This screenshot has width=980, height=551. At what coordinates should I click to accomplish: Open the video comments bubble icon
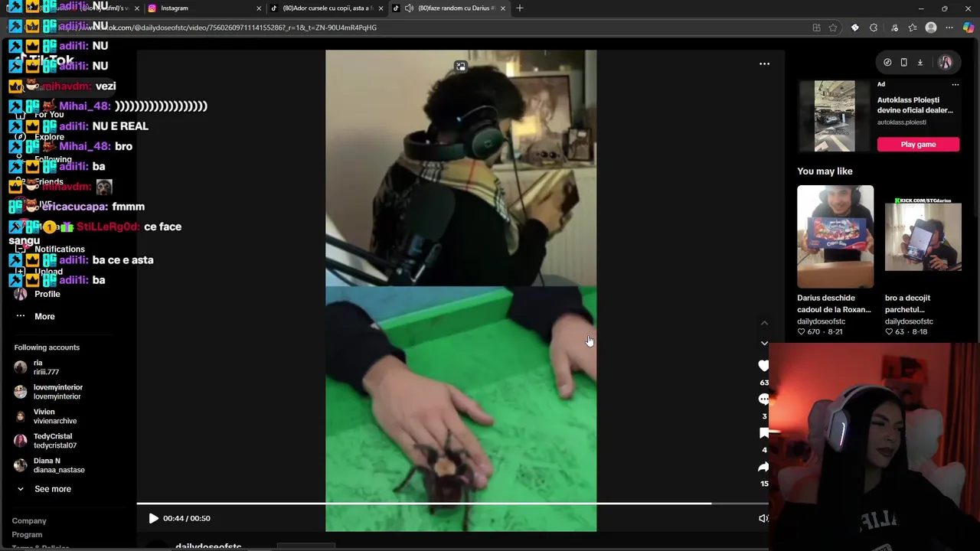[x=763, y=399]
